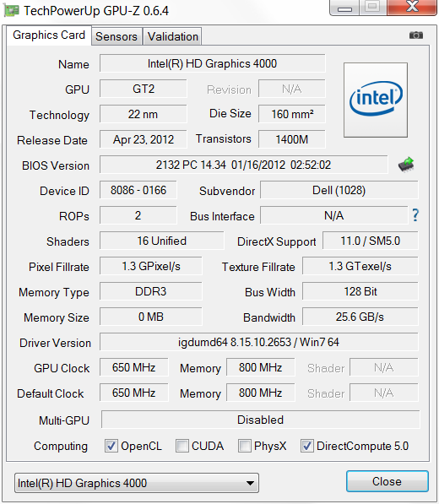Click the Bus Interface question mark
The width and height of the screenshot is (439, 504).
coord(415,215)
